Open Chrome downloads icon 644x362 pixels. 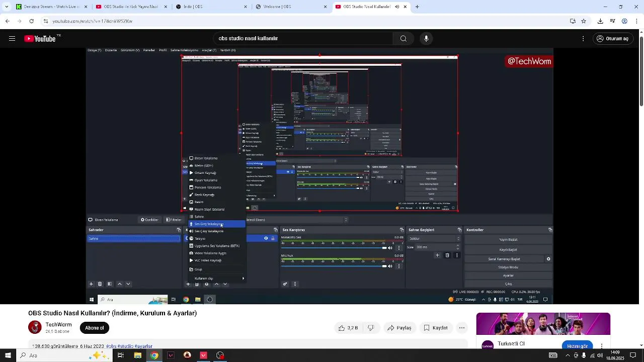tap(600, 21)
